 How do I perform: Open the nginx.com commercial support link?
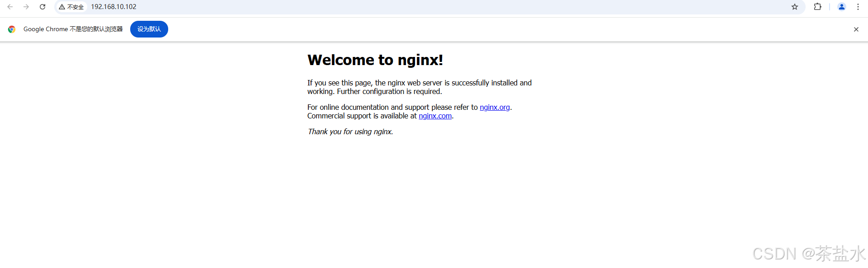click(x=435, y=116)
